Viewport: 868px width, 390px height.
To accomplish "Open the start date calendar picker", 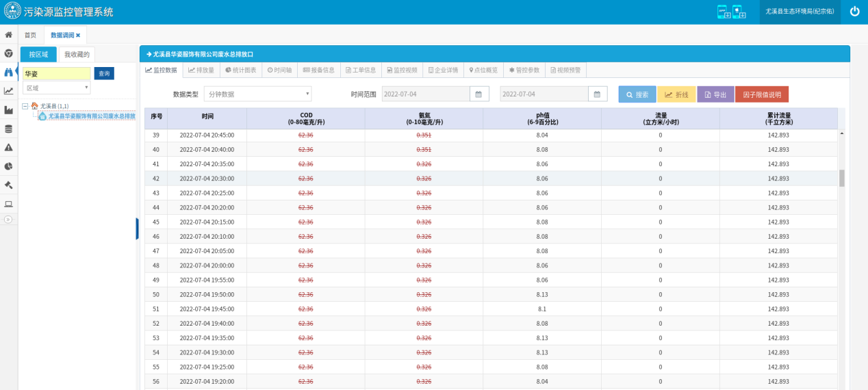I will tap(479, 94).
